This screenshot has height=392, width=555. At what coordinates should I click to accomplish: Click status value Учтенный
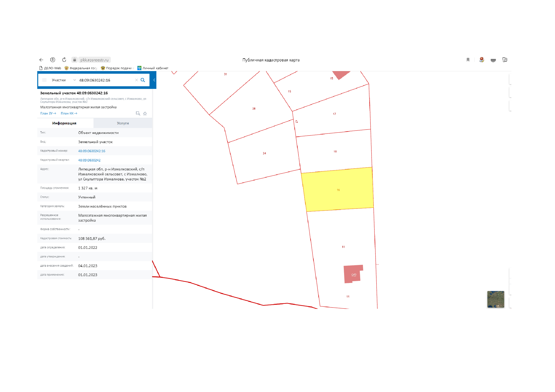[x=87, y=197]
